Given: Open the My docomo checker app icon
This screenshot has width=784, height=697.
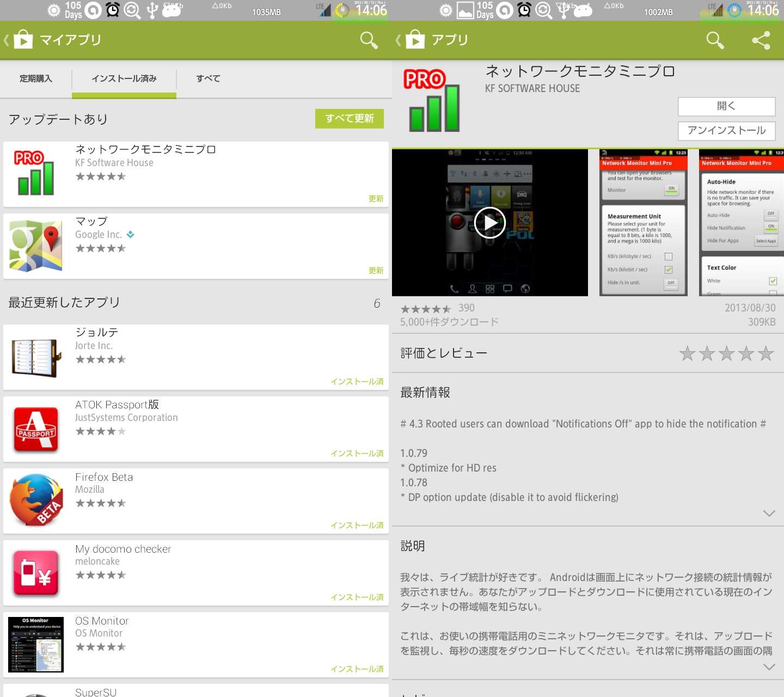Looking at the screenshot, I should tap(36, 572).
